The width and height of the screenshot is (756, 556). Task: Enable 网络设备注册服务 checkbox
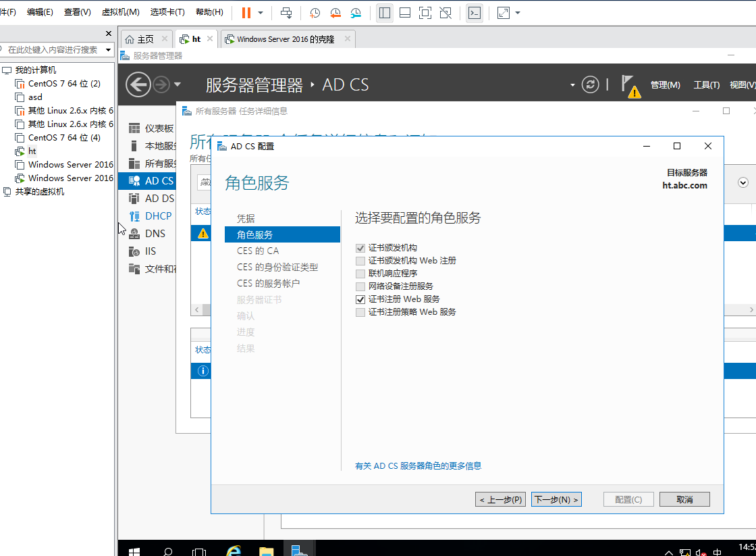360,286
